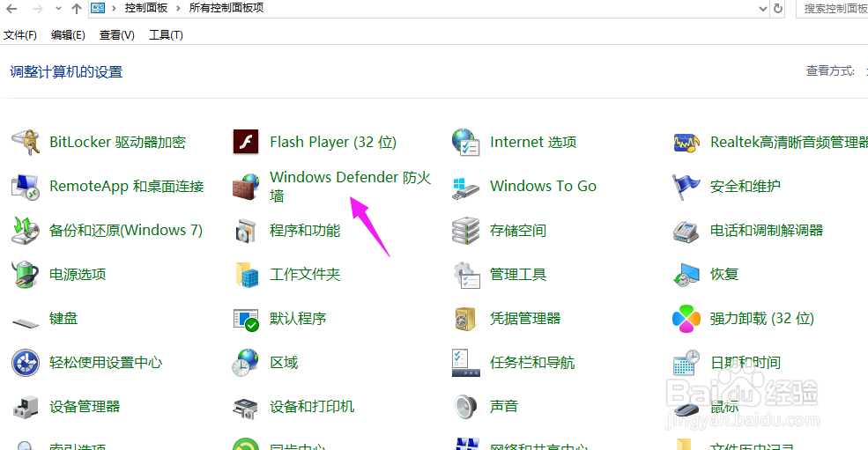
Task: Click the Windows Defender firewall brick icon
Action: click(x=246, y=187)
